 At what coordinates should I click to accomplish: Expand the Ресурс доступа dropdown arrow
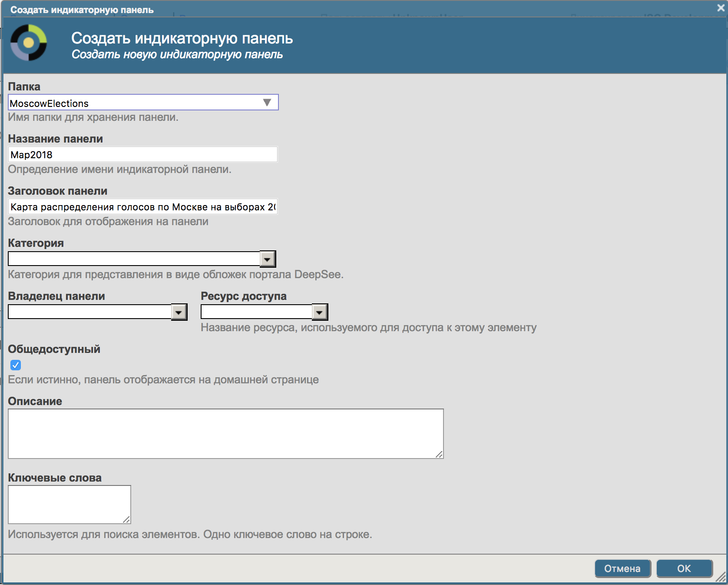pos(320,312)
